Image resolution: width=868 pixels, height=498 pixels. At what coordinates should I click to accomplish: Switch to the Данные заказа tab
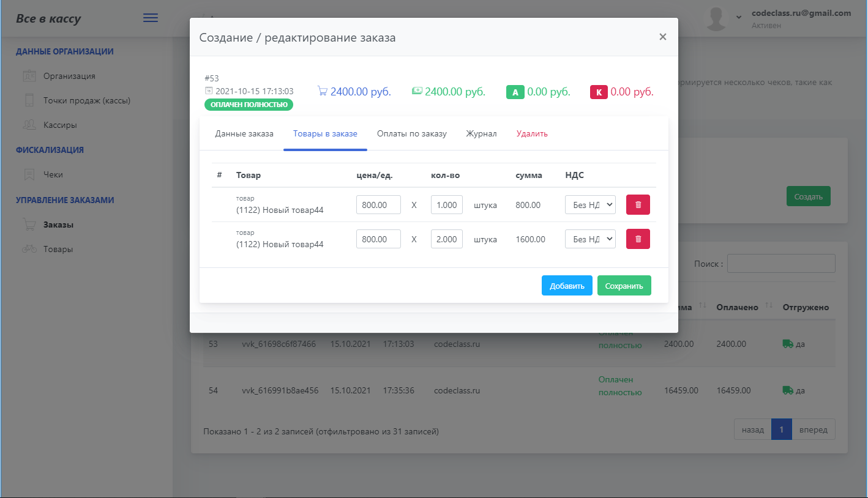coord(244,134)
